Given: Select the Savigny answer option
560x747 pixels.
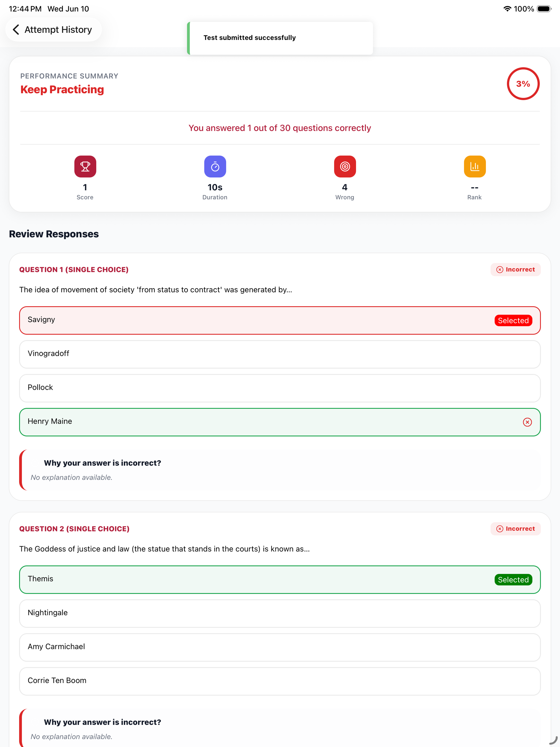Looking at the screenshot, I should (280, 320).
